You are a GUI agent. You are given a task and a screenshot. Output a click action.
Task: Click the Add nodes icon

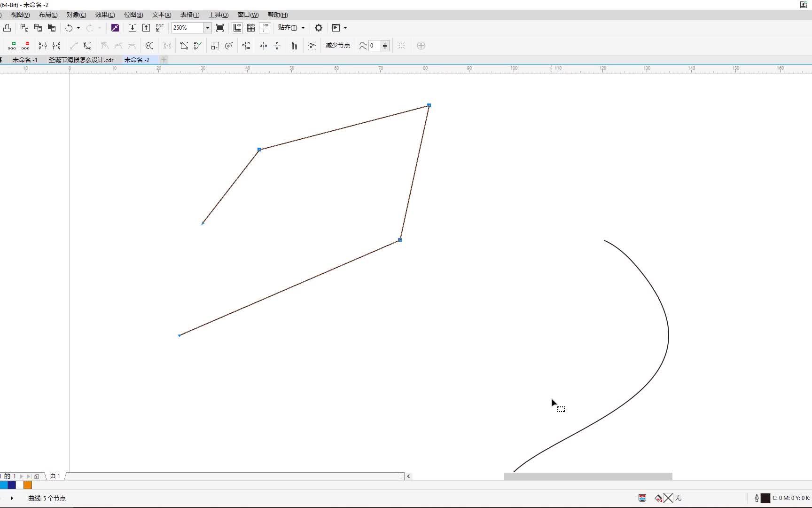pyautogui.click(x=12, y=46)
